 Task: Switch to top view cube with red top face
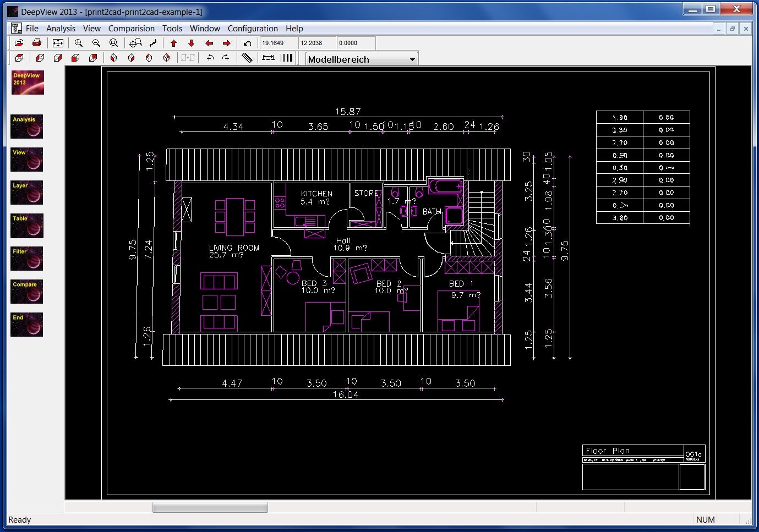pyautogui.click(x=19, y=58)
